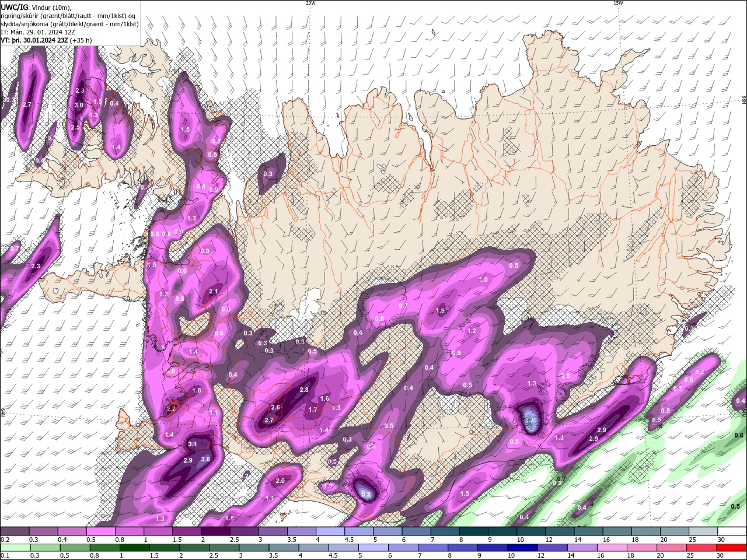Click the line 'slydda/snjókoma (grátt/bleikt/grænt - mm/1klst)'
This screenshot has width=747, height=560.
(x=69, y=24)
